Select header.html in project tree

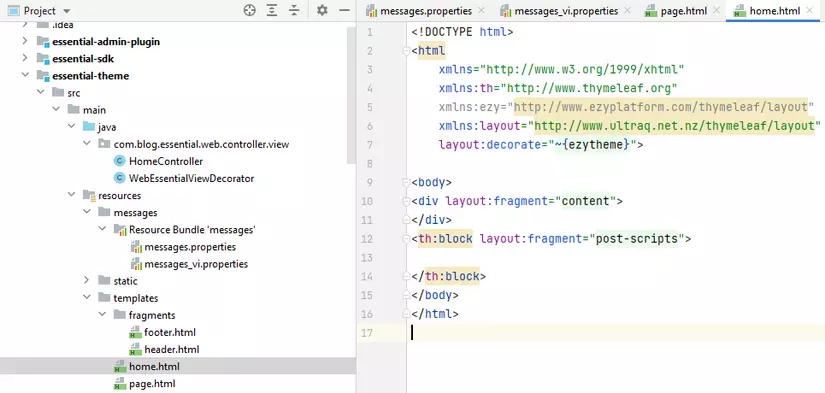[172, 349]
